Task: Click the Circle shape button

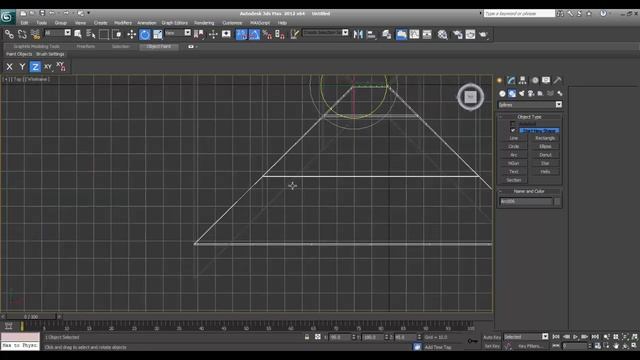Action: (x=514, y=147)
